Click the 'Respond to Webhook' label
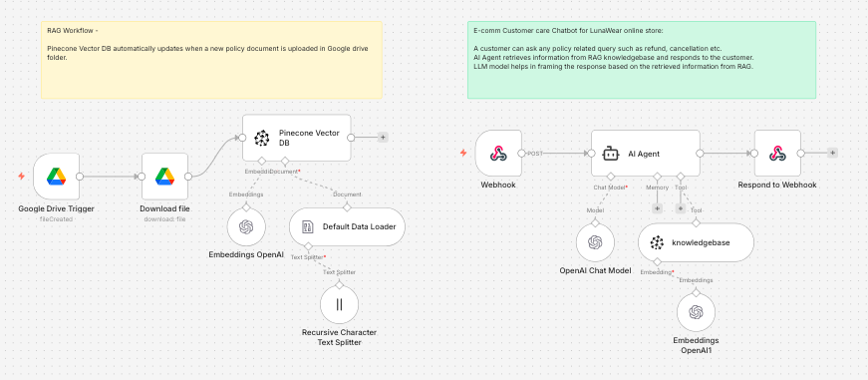Viewport: 868px width, 380px height. pyautogui.click(x=777, y=186)
